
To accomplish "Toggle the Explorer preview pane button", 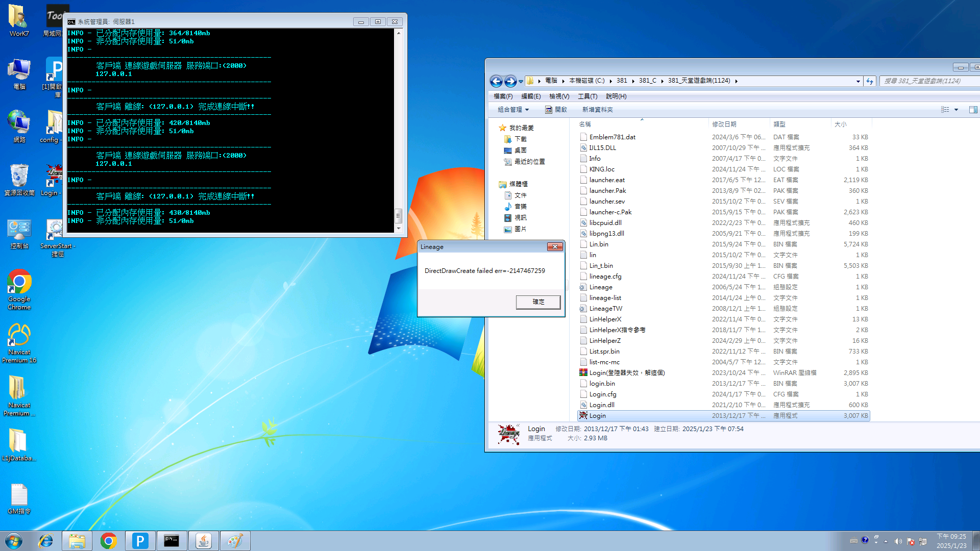I will click(973, 110).
